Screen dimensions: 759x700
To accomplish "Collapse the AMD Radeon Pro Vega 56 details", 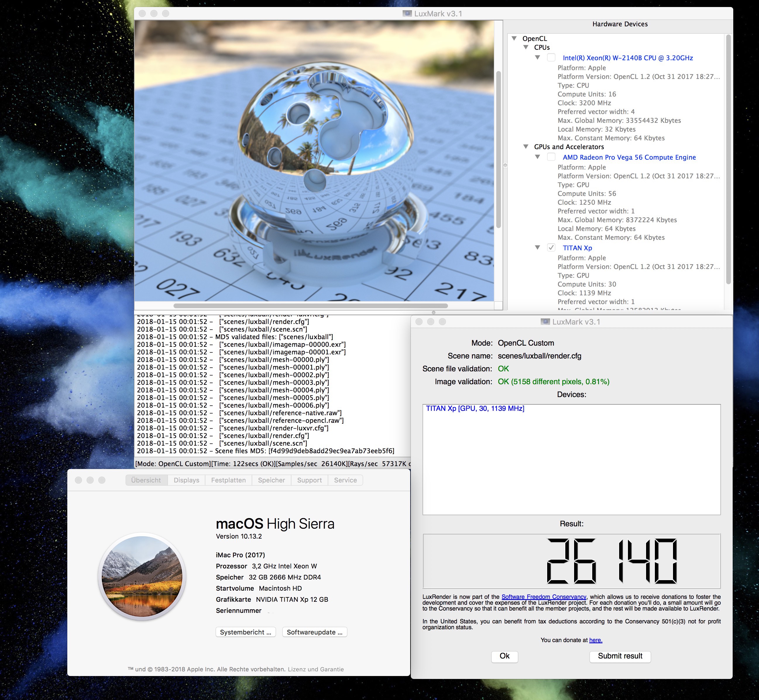I will click(x=538, y=157).
